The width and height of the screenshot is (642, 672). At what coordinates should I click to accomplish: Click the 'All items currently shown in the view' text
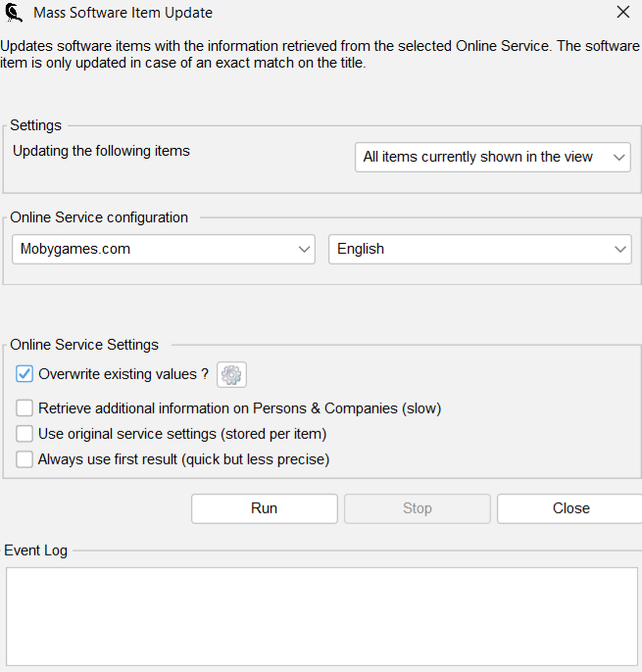(477, 157)
